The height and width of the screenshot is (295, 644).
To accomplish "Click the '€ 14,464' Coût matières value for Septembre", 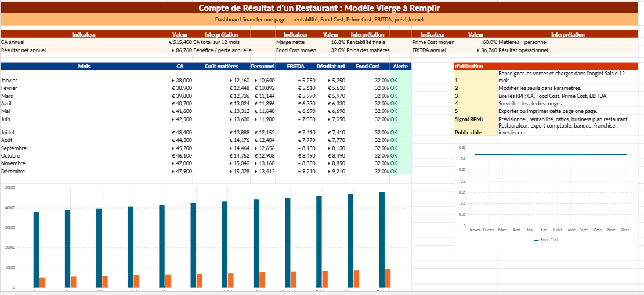I will coord(222,148).
